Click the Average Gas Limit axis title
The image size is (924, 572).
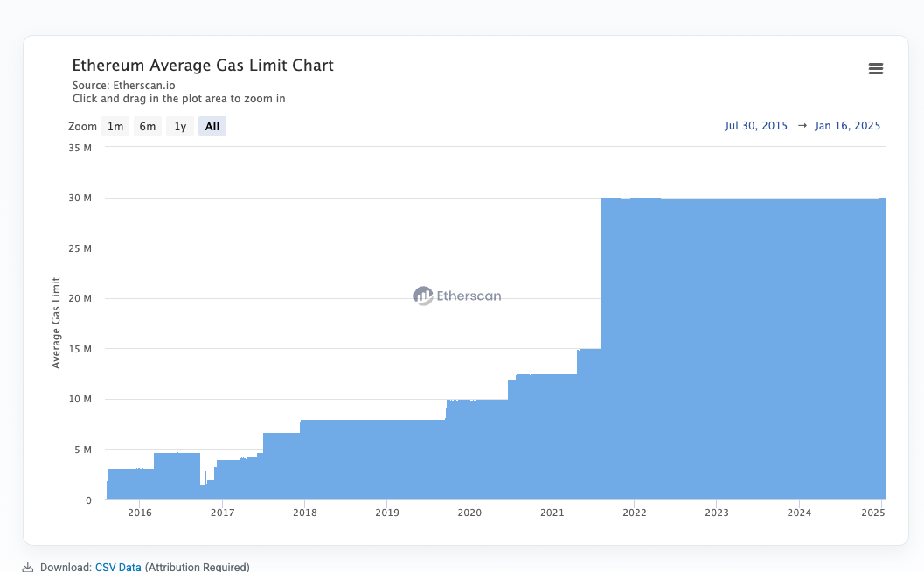tap(56, 323)
